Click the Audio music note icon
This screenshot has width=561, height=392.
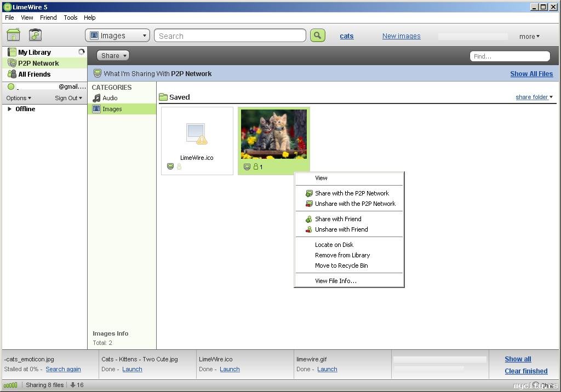(x=96, y=98)
